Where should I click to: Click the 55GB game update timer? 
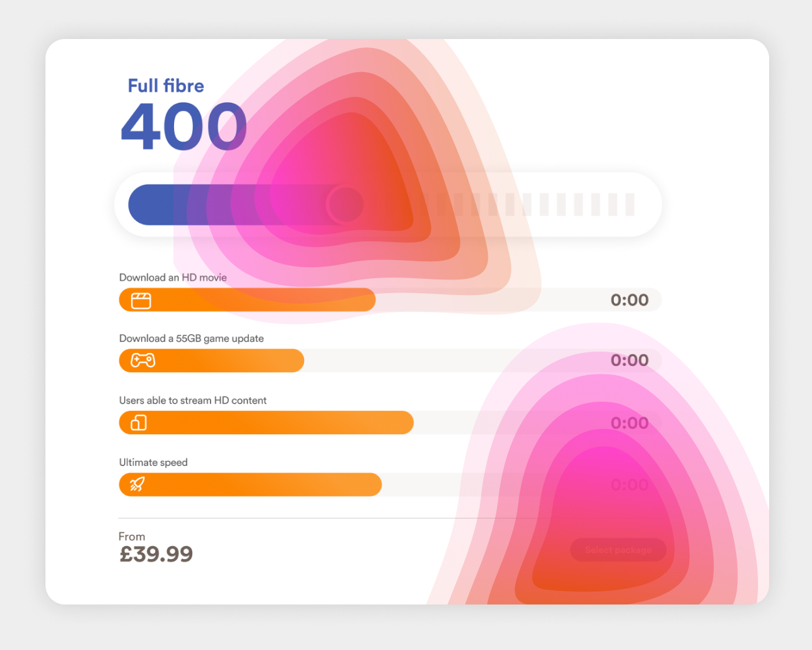(629, 361)
